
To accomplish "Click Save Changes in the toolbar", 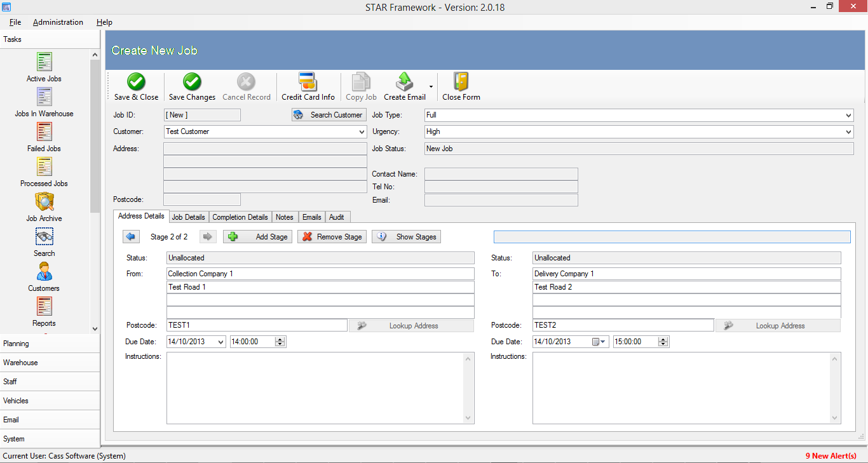I will tap(193, 87).
